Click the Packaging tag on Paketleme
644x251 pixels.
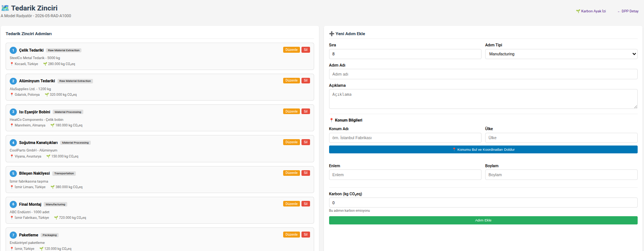(x=50, y=235)
